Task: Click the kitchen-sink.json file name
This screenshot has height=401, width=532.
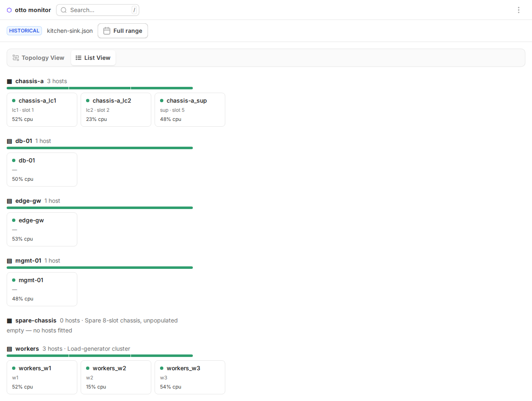Action: [70, 31]
